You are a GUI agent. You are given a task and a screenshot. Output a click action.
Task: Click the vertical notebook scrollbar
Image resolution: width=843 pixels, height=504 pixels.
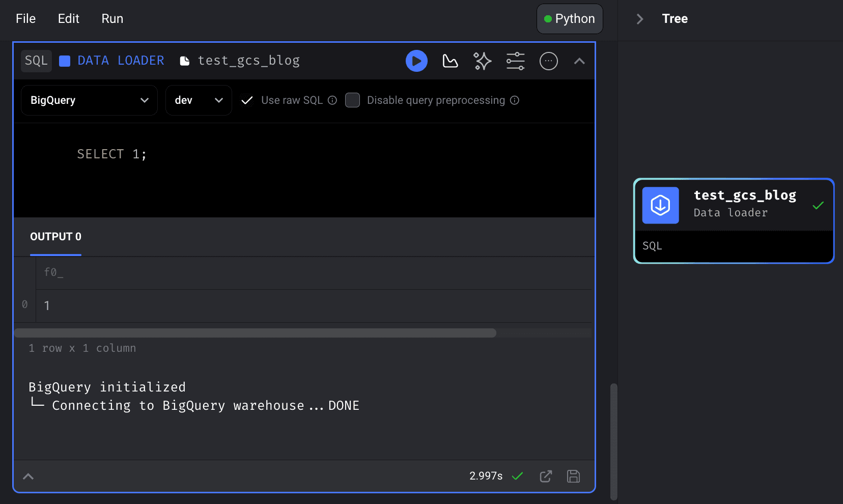[x=614, y=442]
